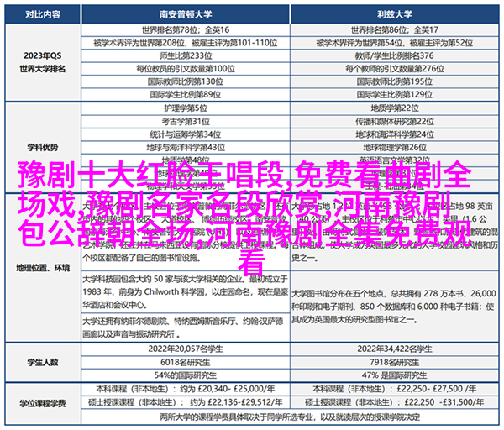Select the '南安普顿大学' column header

click(x=186, y=14)
